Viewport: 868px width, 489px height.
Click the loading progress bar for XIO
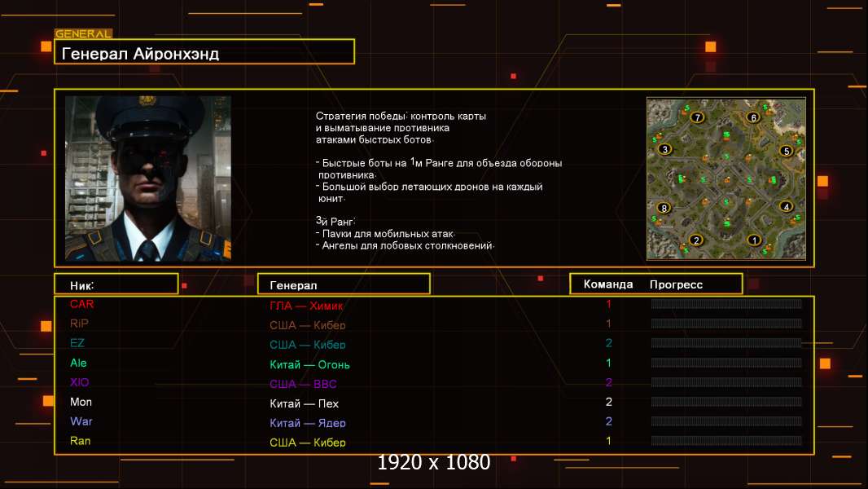tap(726, 382)
